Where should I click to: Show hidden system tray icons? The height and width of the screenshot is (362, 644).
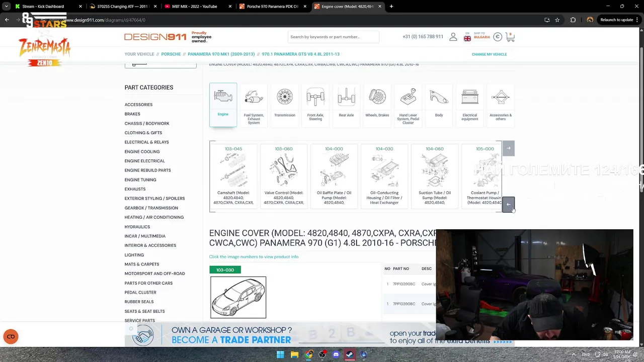pos(574,354)
